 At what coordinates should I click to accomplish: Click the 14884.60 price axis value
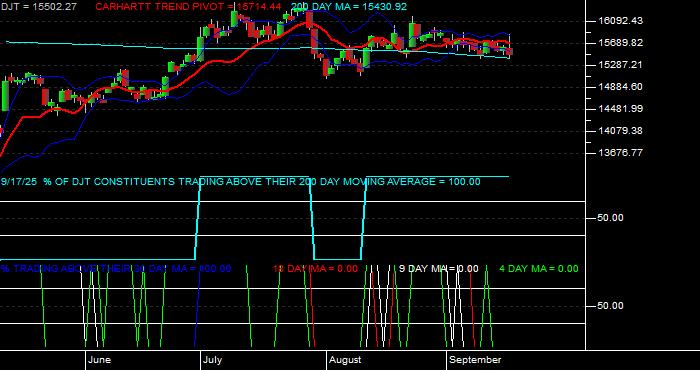(621, 87)
